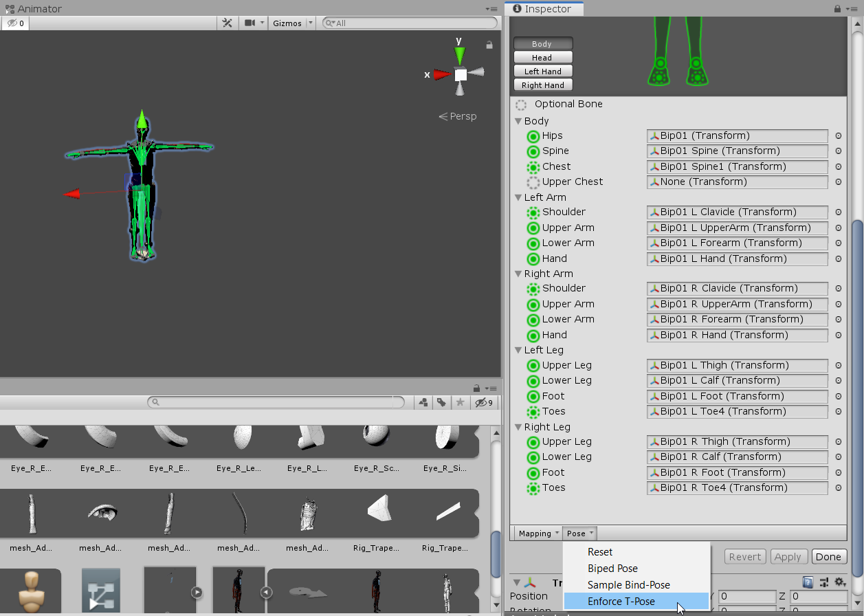Toggle hidden packages eye icon showing 9
The height and width of the screenshot is (616, 864).
484,402
